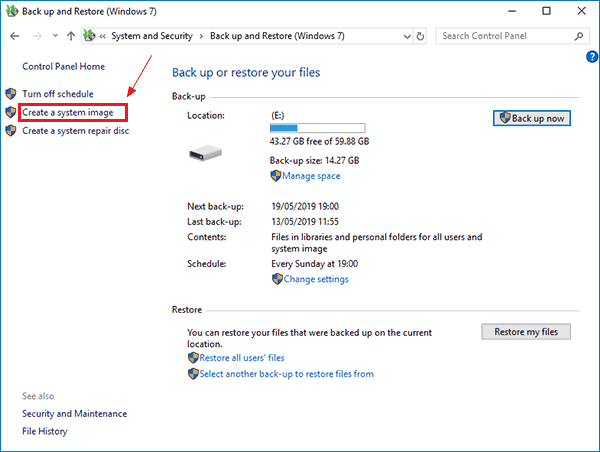Click Restore all users' files link

[x=242, y=358]
